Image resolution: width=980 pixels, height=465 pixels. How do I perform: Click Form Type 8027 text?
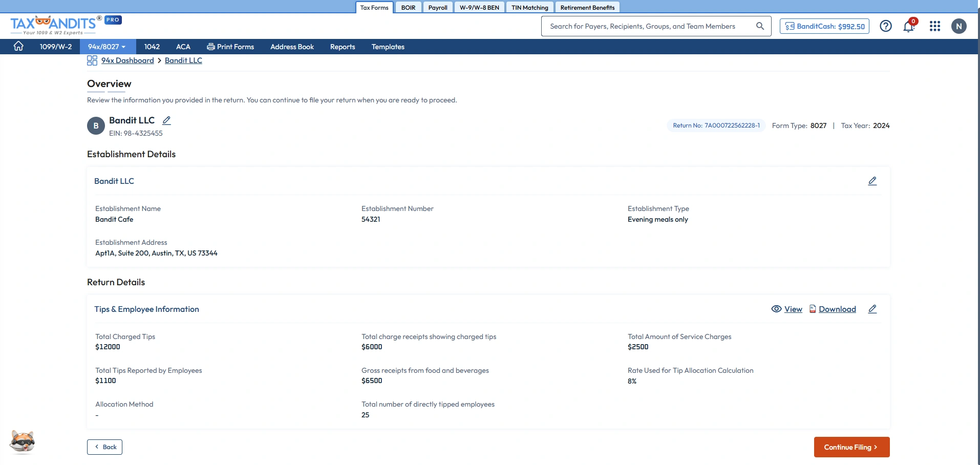pyautogui.click(x=799, y=125)
